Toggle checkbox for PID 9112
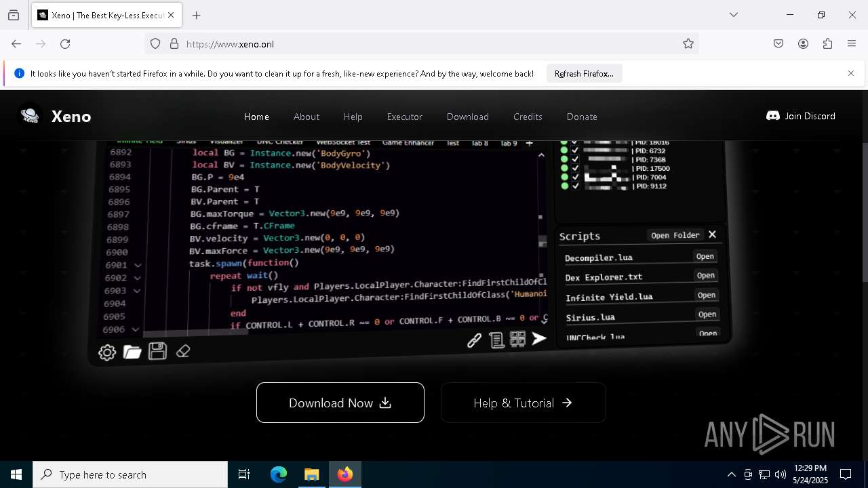 coord(575,186)
